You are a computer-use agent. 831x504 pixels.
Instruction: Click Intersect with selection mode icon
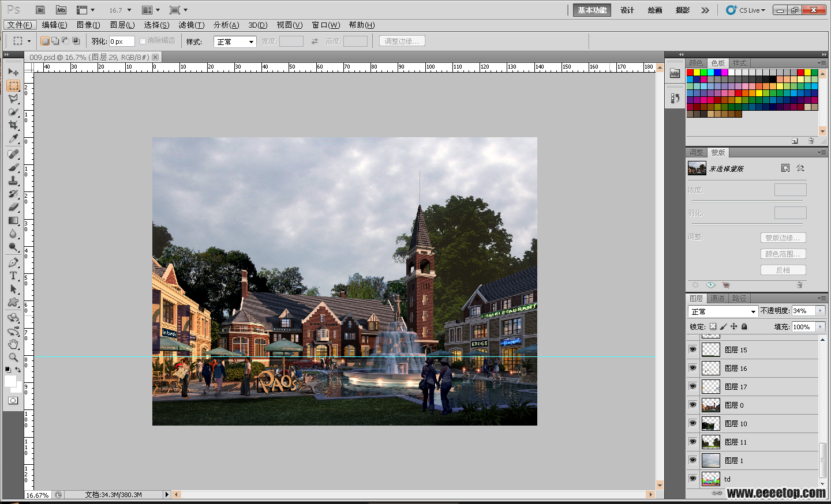[x=76, y=41]
